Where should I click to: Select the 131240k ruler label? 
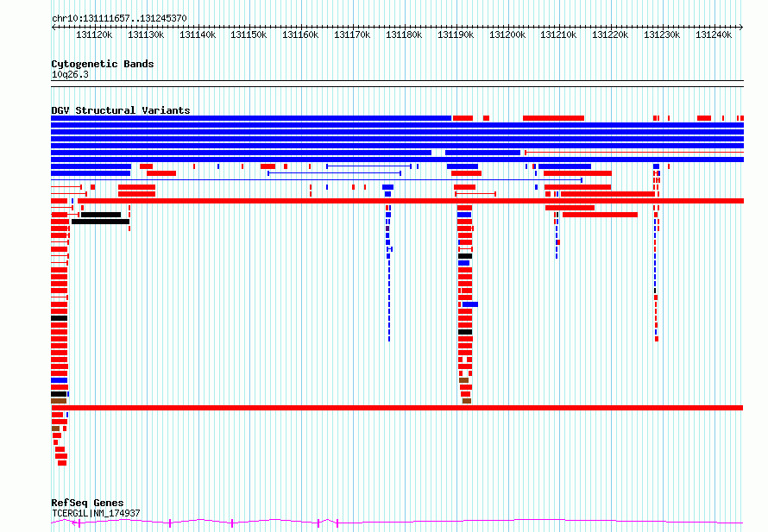(714, 34)
